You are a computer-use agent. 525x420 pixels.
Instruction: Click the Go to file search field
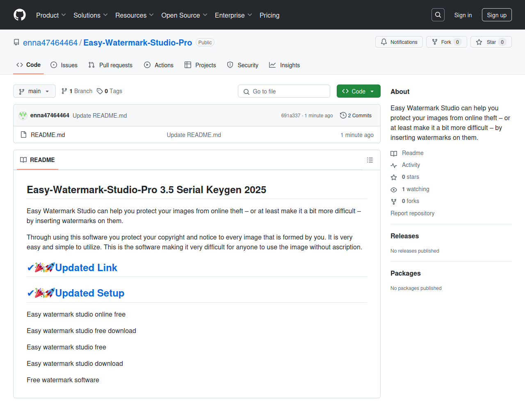coord(284,91)
